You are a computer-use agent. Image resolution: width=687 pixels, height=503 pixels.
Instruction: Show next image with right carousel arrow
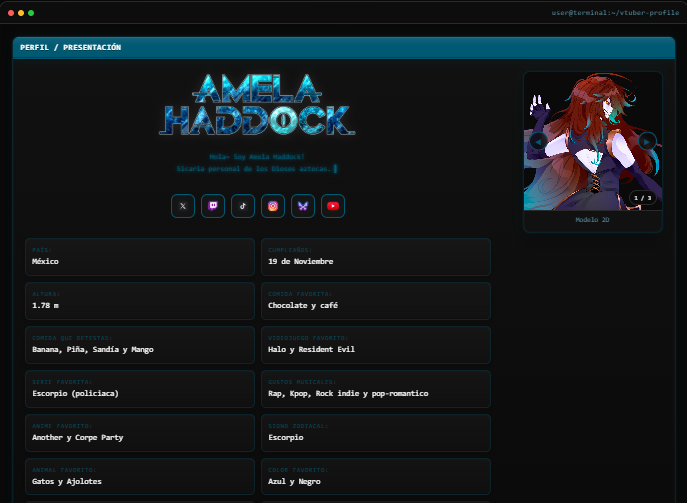(x=647, y=141)
